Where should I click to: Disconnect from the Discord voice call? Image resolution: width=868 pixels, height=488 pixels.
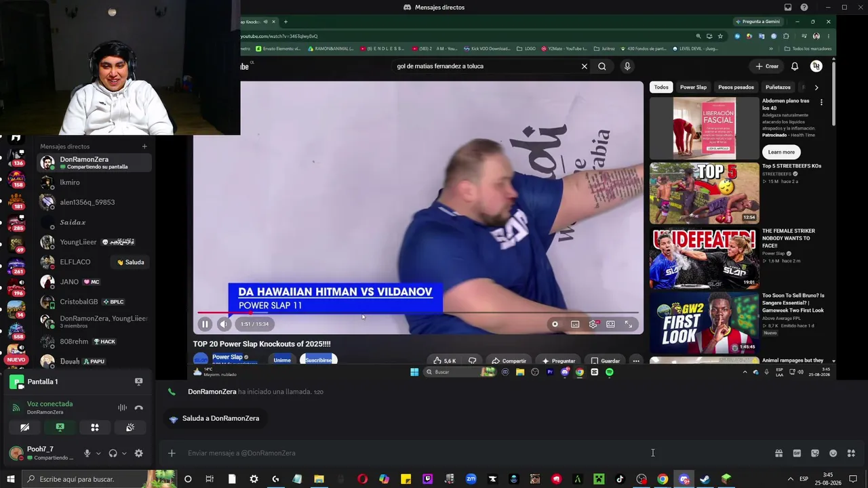pos(138,407)
